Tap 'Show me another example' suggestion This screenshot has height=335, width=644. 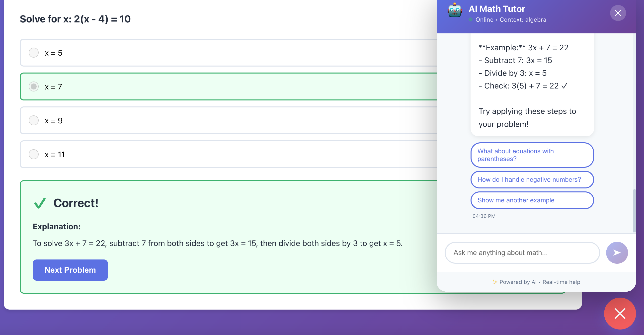(x=532, y=200)
